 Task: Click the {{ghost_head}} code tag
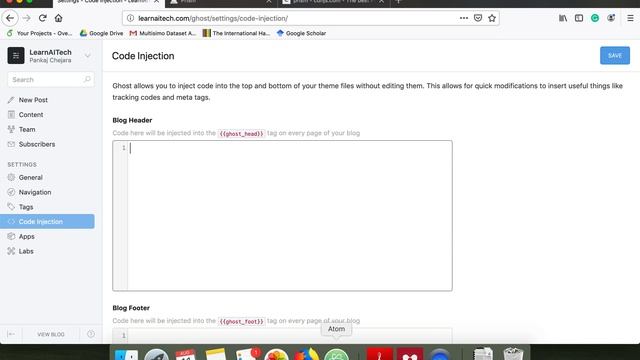241,133
